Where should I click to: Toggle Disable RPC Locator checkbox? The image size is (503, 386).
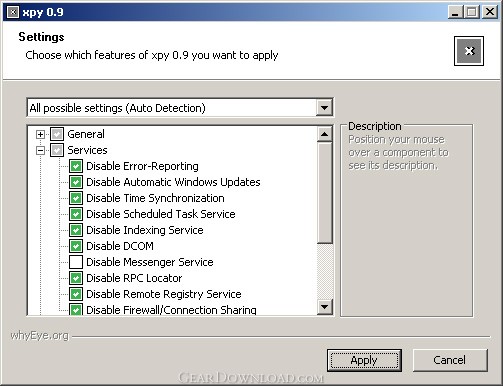point(76,278)
